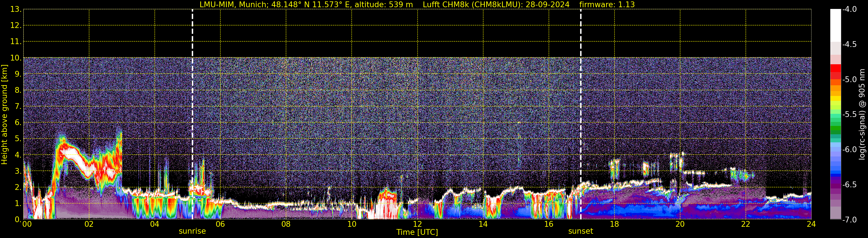The height and width of the screenshot is (238, 868).
Task: Click the -5.5 colorbar tick label
Action: tap(849, 115)
